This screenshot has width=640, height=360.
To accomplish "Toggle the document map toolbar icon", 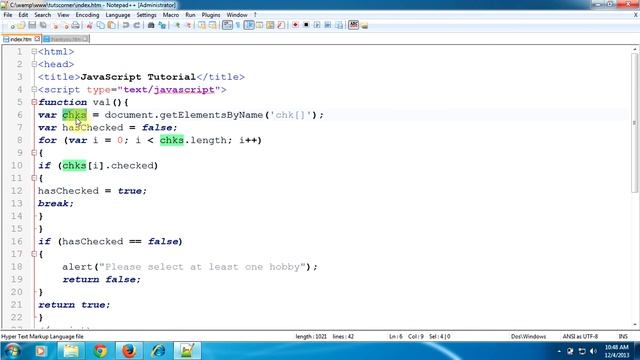I will pos(270,25).
